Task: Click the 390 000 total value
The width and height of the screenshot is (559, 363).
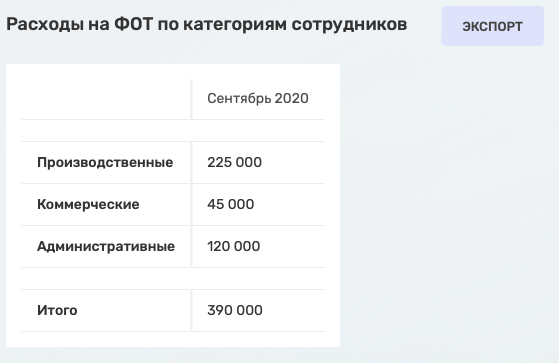Action: click(235, 311)
